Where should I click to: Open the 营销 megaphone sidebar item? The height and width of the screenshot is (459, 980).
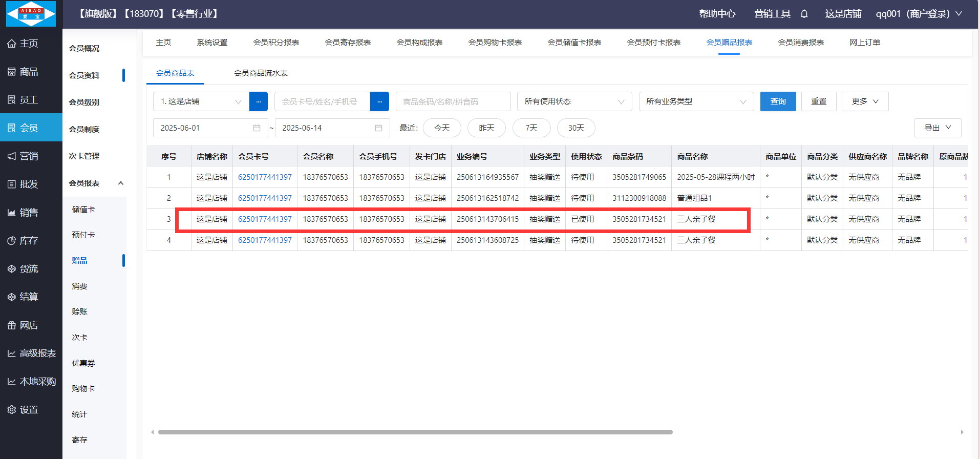pyautogui.click(x=12, y=156)
